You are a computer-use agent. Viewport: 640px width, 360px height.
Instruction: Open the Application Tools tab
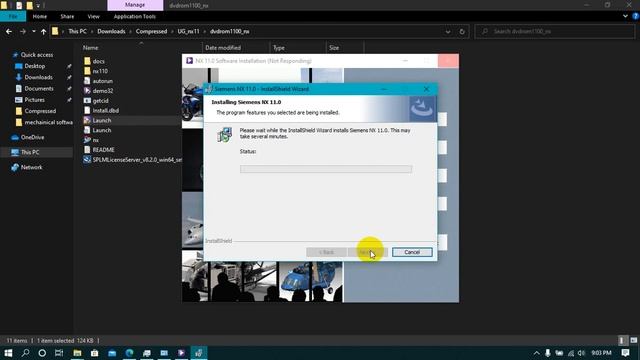[x=135, y=16]
